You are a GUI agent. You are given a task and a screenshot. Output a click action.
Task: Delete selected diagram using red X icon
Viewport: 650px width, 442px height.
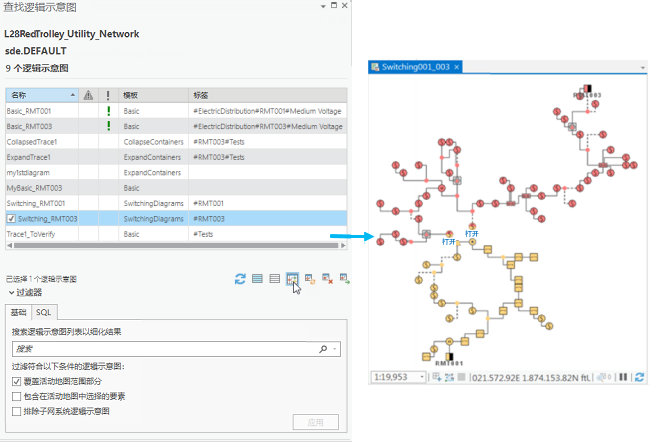pos(327,279)
